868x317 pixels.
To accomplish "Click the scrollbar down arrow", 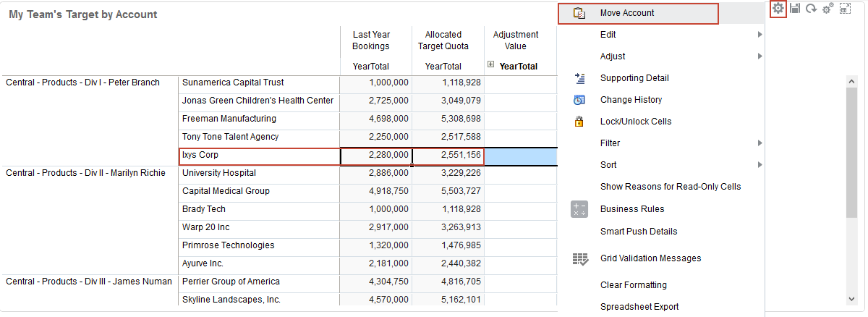I will pyautogui.click(x=851, y=298).
